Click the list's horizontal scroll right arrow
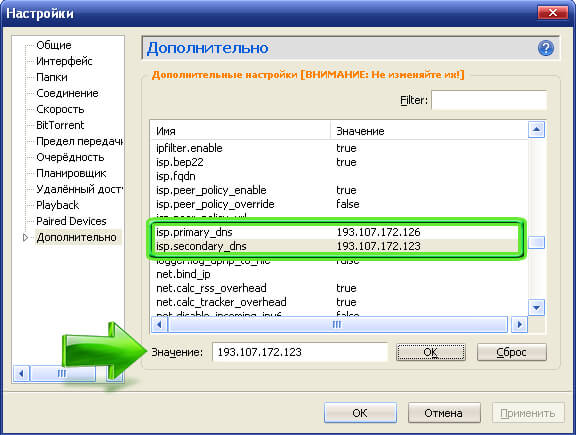This screenshot has height=435, width=577. tap(519, 325)
